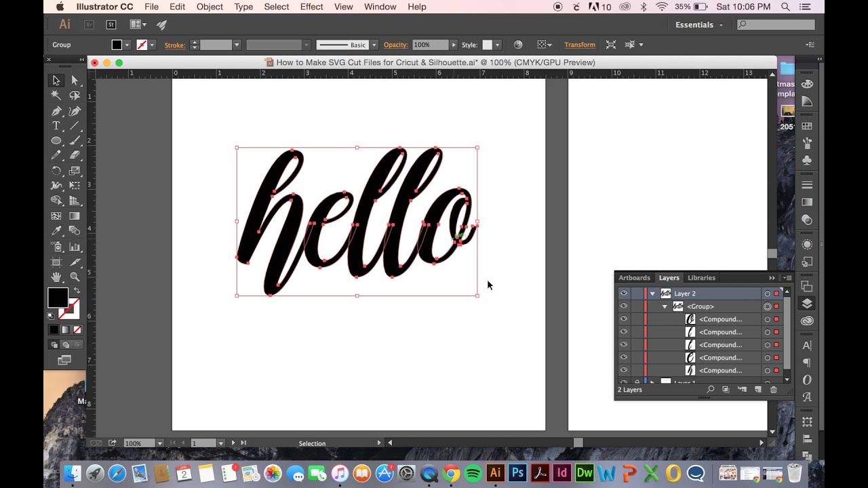Image resolution: width=868 pixels, height=488 pixels.
Task: Select the Type tool
Action: point(56,125)
